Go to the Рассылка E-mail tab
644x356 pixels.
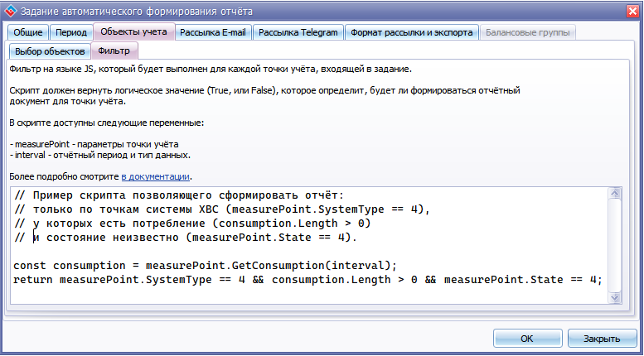(x=213, y=32)
